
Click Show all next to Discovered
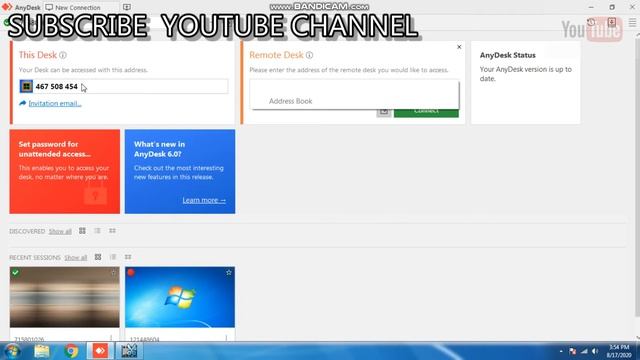(60, 231)
